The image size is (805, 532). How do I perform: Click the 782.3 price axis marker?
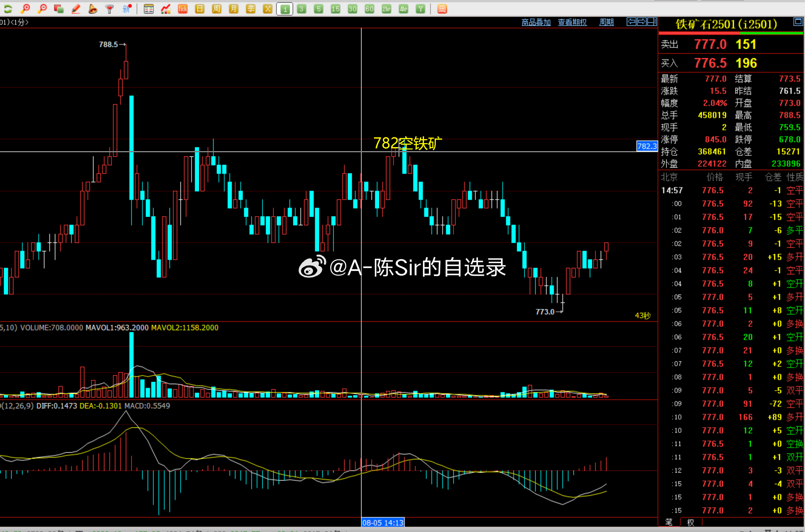pyautogui.click(x=647, y=146)
